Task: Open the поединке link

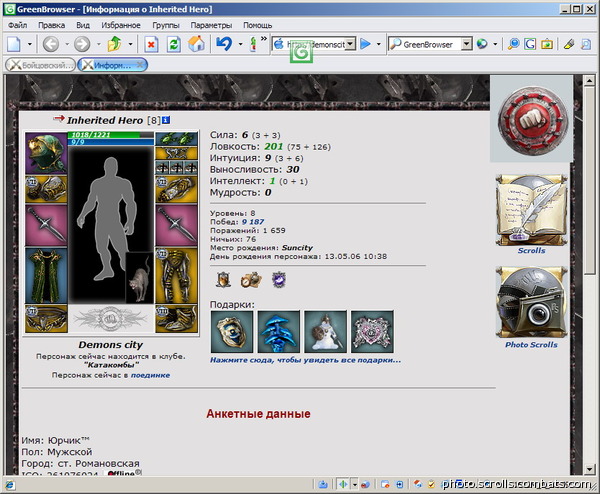Action: point(150,375)
